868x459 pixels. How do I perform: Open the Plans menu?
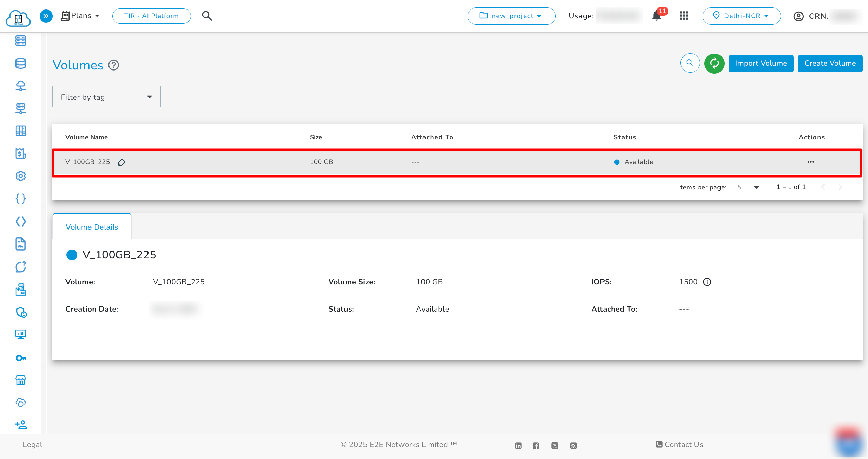pyautogui.click(x=81, y=16)
